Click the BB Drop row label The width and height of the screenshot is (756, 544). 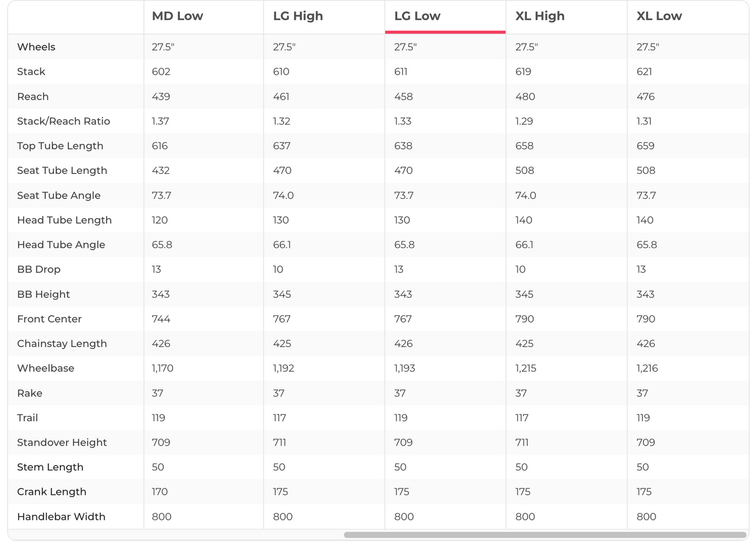pyautogui.click(x=39, y=270)
